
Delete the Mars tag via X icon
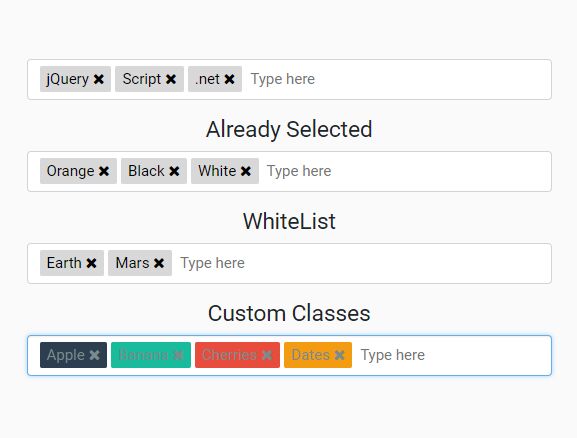pos(159,263)
